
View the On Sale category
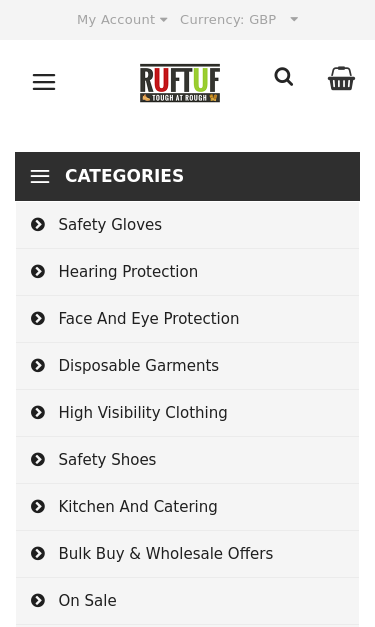(x=188, y=601)
